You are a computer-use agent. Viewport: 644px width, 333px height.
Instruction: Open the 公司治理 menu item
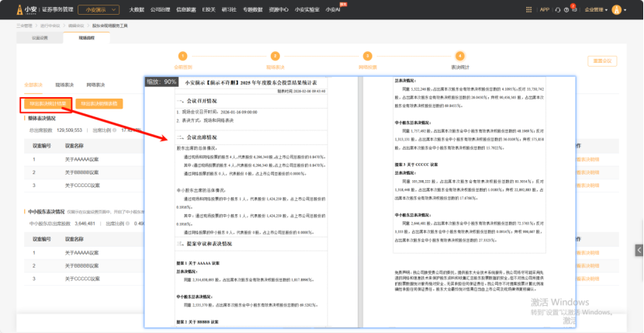pyautogui.click(x=161, y=10)
